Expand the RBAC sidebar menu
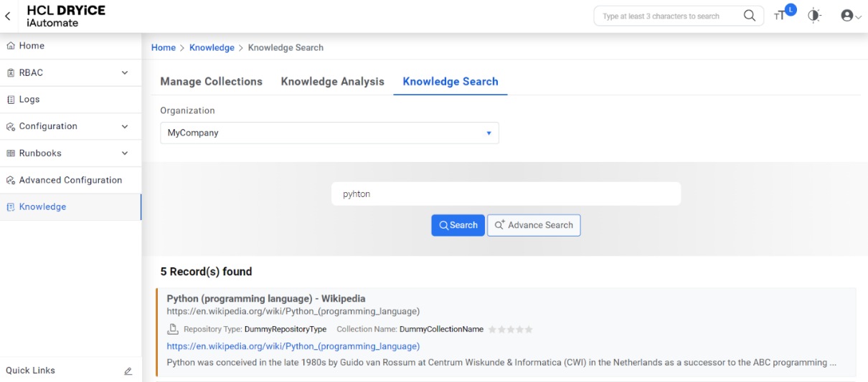The width and height of the screenshot is (868, 382). [124, 73]
